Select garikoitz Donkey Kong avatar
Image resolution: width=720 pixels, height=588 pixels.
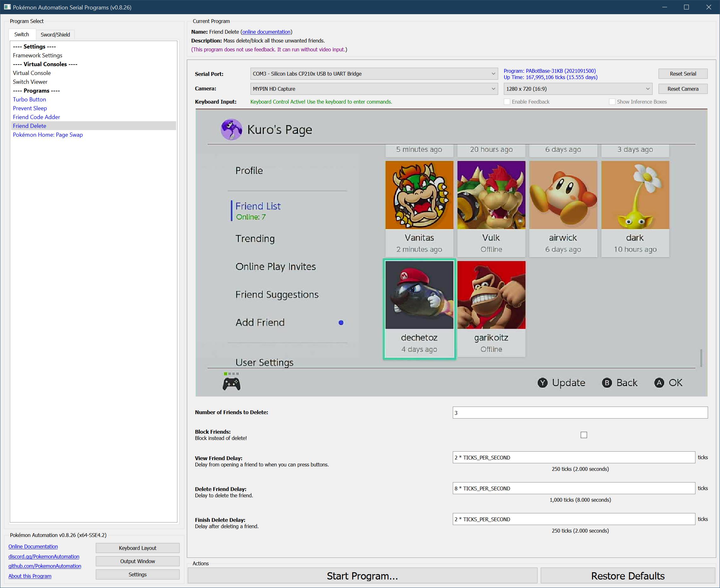coord(491,295)
